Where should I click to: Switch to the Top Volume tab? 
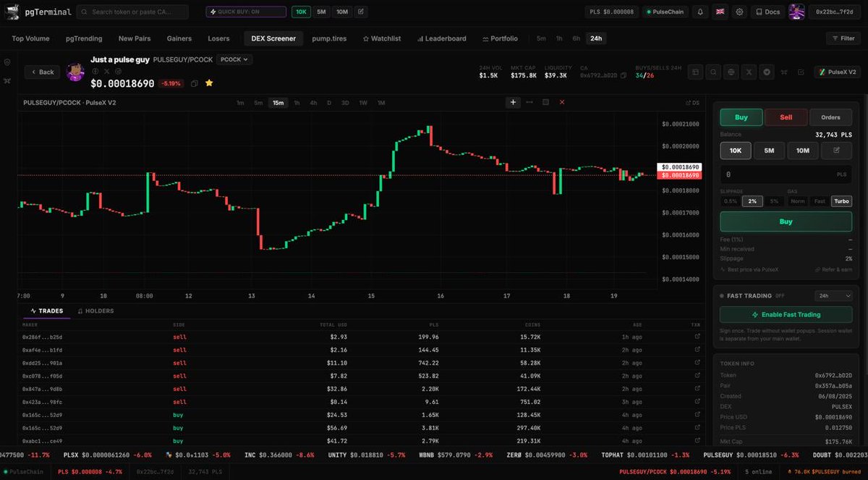[30, 38]
